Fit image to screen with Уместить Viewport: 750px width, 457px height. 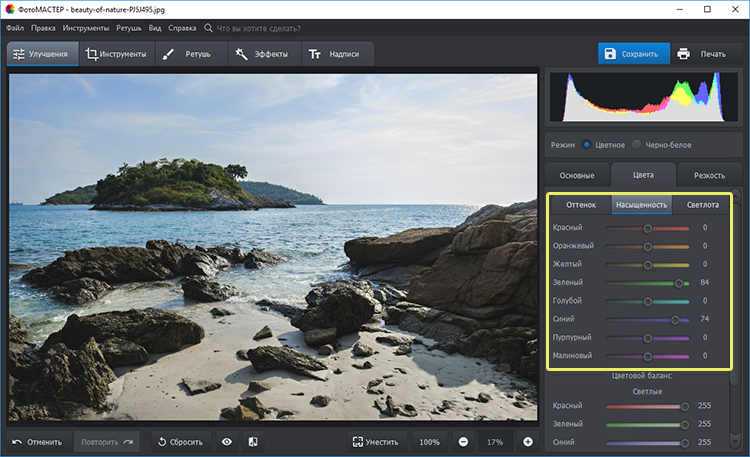pos(375,441)
